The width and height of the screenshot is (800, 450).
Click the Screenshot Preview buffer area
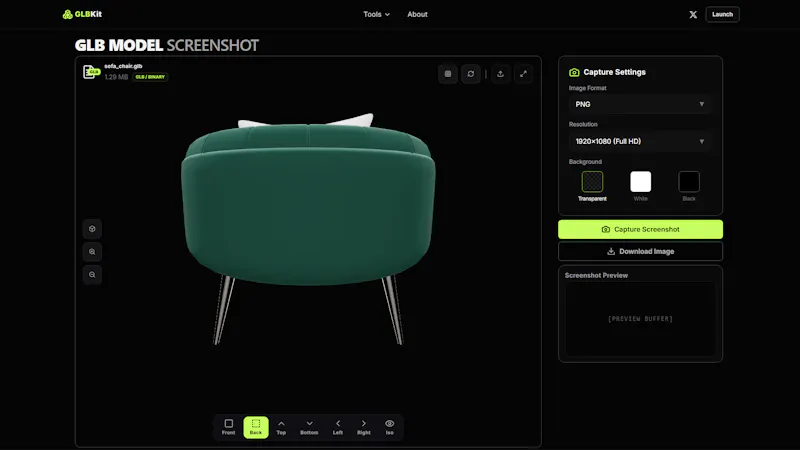[x=640, y=319]
